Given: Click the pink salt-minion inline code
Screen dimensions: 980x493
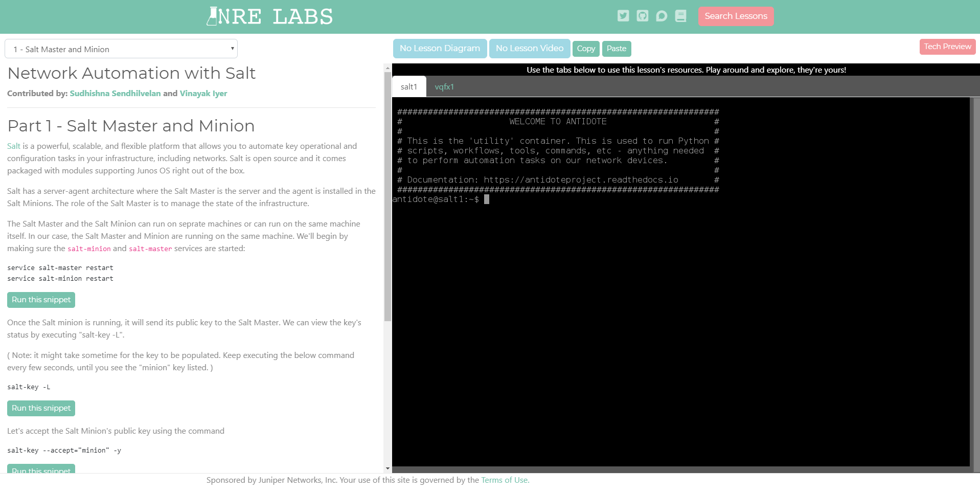Looking at the screenshot, I should pos(89,249).
